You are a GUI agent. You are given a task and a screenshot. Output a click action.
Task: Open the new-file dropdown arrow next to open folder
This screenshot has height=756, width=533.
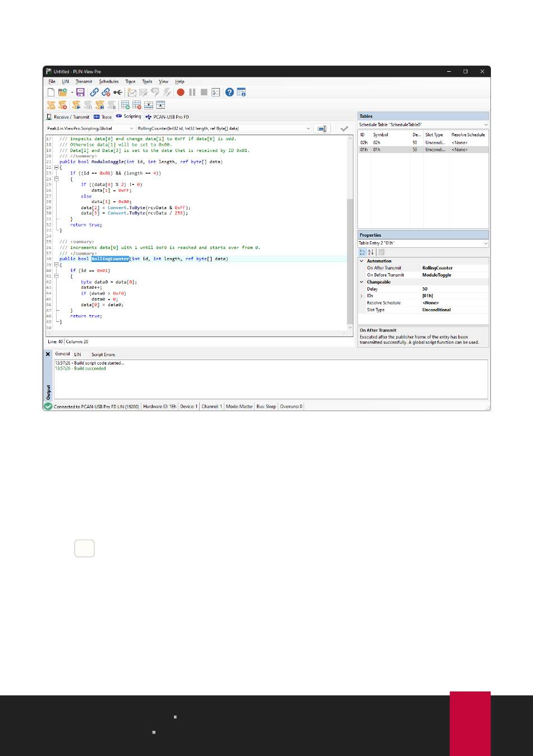[x=72, y=92]
